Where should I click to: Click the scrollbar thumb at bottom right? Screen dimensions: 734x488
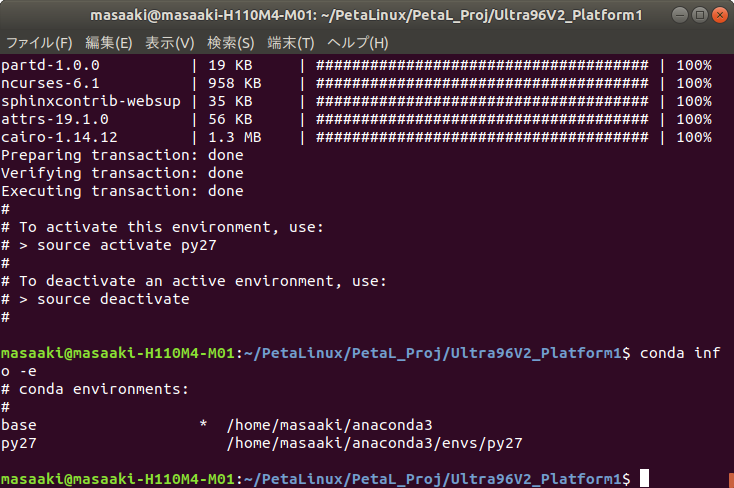point(731,481)
